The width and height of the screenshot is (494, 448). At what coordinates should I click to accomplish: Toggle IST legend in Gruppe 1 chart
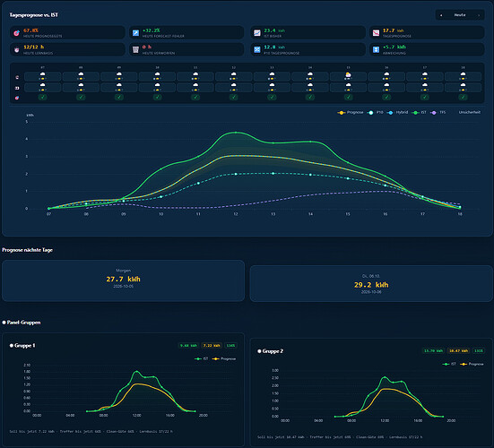[x=202, y=358]
